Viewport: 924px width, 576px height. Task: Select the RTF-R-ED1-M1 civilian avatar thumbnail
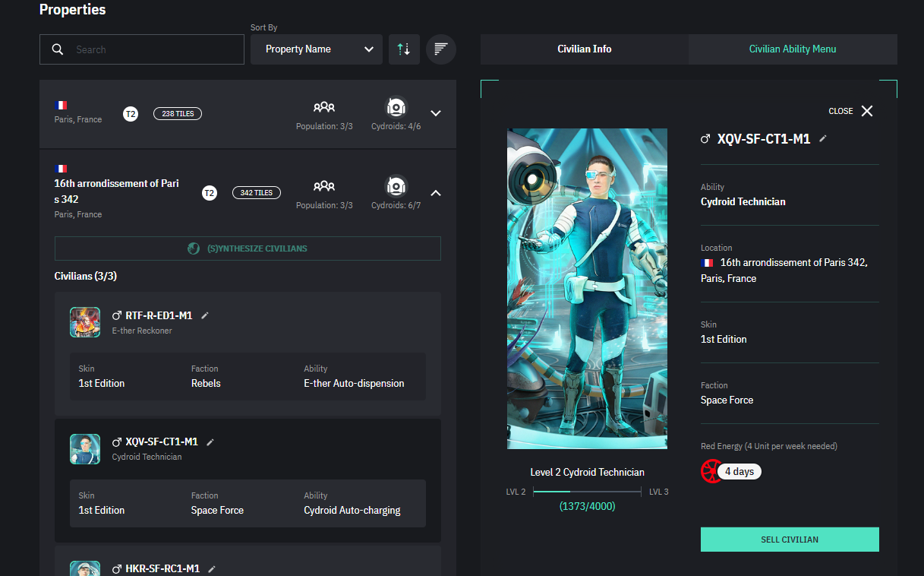tap(85, 322)
